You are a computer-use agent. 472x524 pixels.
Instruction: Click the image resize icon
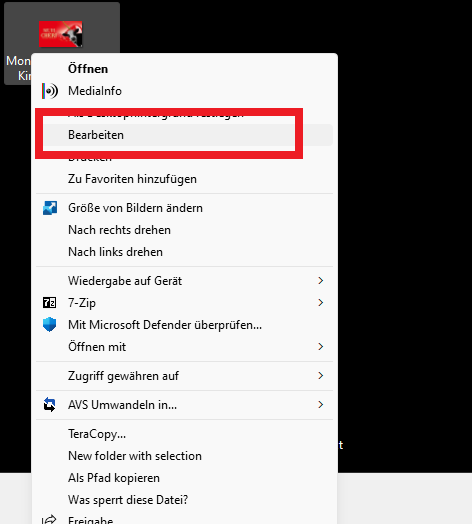point(50,208)
